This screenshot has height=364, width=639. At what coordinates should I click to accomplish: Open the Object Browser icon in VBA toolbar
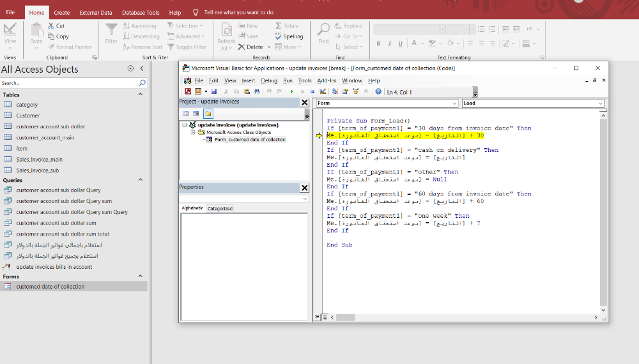coord(356,91)
